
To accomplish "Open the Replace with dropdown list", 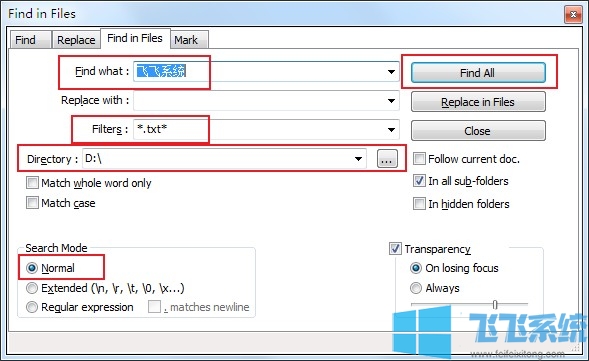I will tap(391, 101).
